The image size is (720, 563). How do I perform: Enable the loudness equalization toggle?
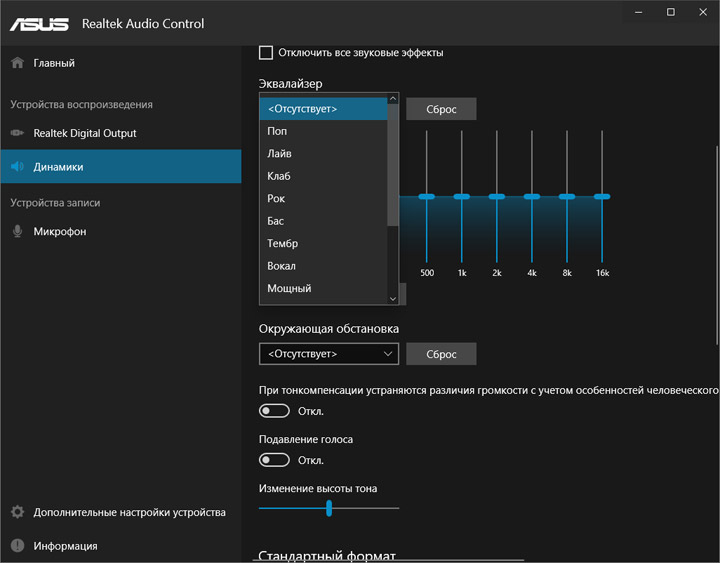(x=274, y=411)
